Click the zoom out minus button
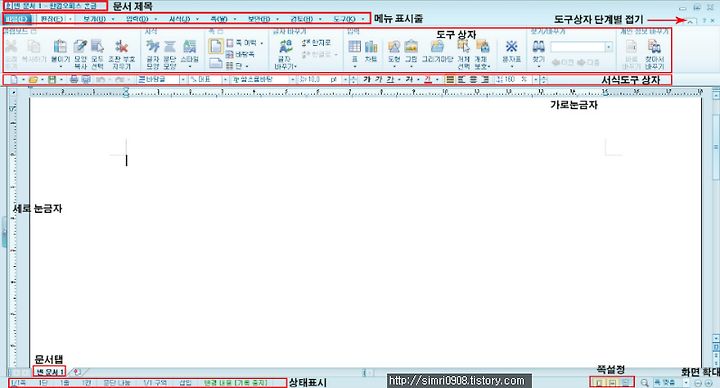This screenshot has width=720, height=388. point(698,382)
